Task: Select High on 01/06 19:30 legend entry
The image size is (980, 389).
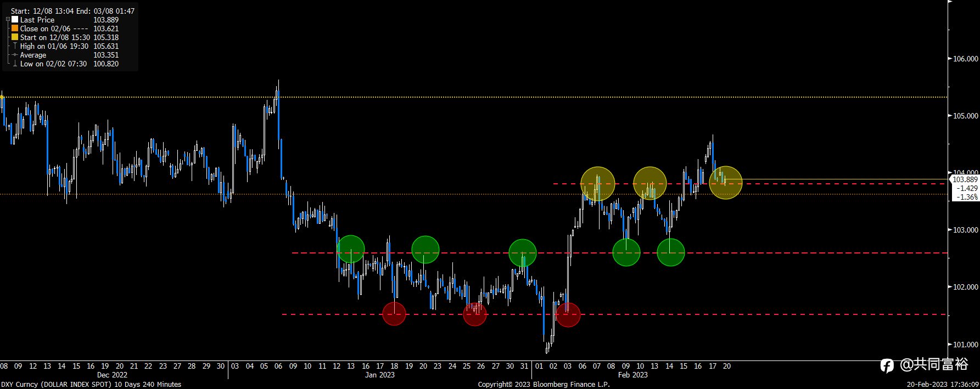Action: click(x=54, y=46)
